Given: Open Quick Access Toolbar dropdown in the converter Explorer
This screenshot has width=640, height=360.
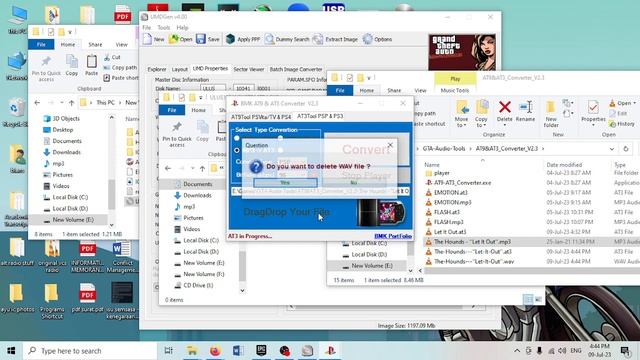Looking at the screenshot, I should (369, 78).
